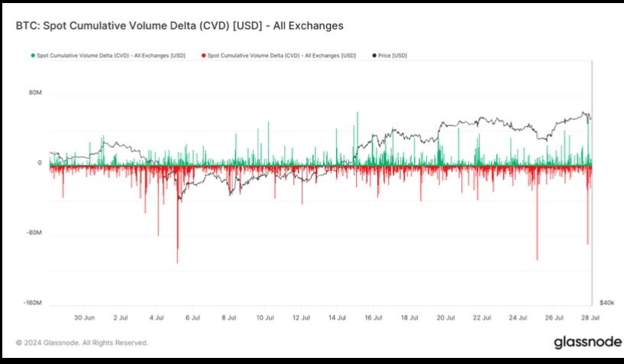This screenshot has width=624, height=364.
Task: Click the 6 Jul date label
Action: (192, 318)
